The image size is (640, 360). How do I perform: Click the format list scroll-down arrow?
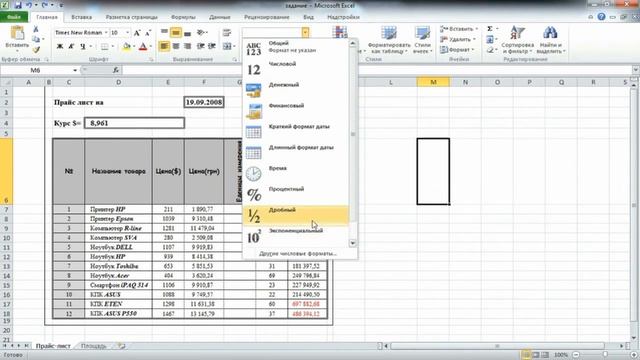pyautogui.click(x=353, y=243)
